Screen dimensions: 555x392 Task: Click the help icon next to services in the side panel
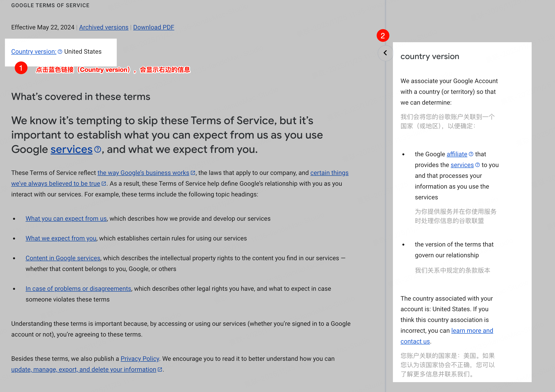tap(477, 165)
